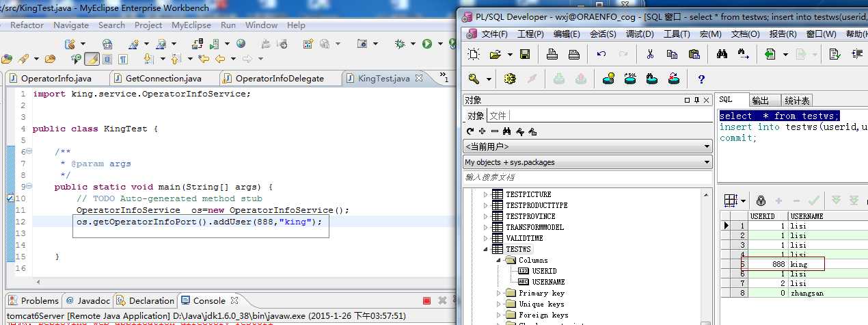Screen dimensions: 868x325
Task: Click the plus icon in the object browser toolbar
Action: coord(483,131)
